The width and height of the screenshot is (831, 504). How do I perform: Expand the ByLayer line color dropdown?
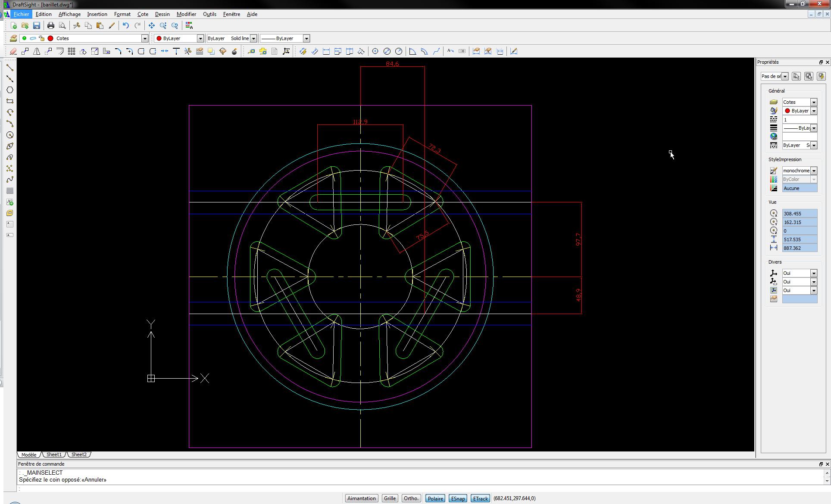pos(200,38)
